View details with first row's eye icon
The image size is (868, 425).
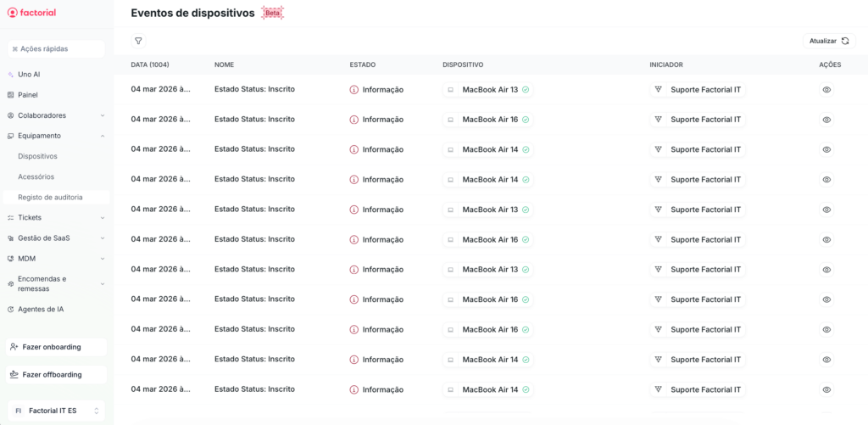(x=826, y=90)
